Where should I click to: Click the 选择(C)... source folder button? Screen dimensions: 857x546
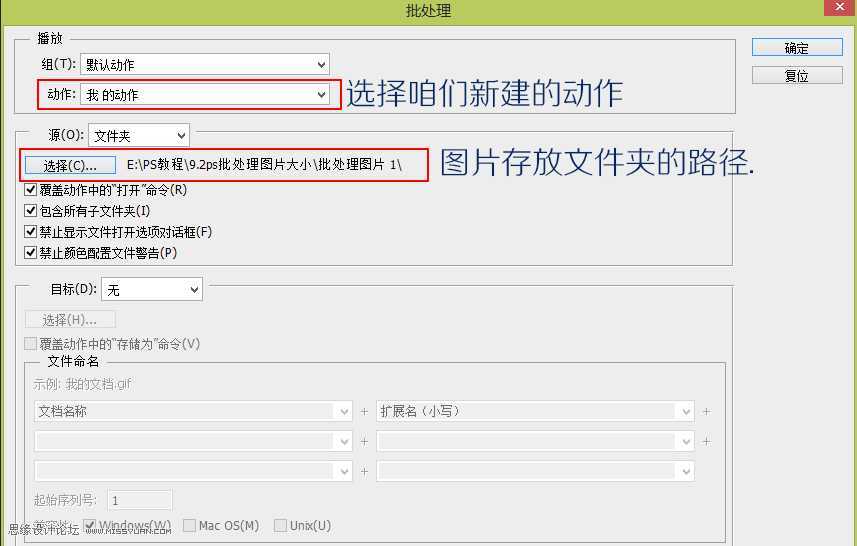pyautogui.click(x=71, y=165)
